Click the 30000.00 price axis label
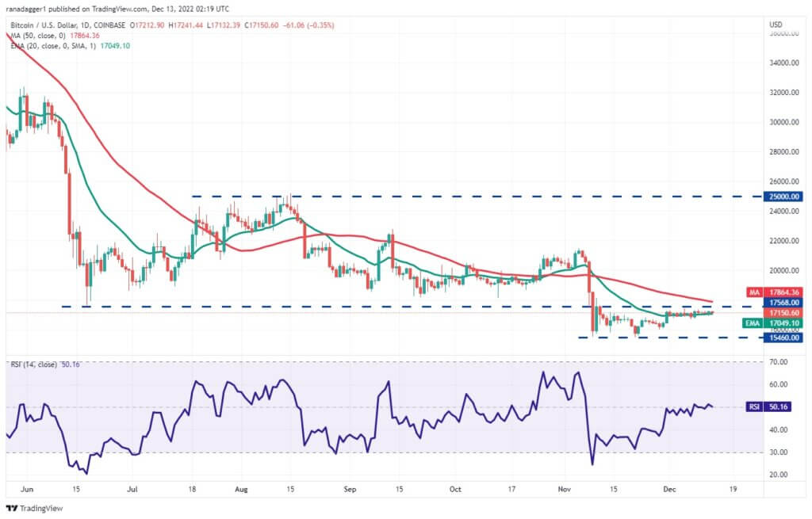This screenshot has height=519, width=812. 784,122
